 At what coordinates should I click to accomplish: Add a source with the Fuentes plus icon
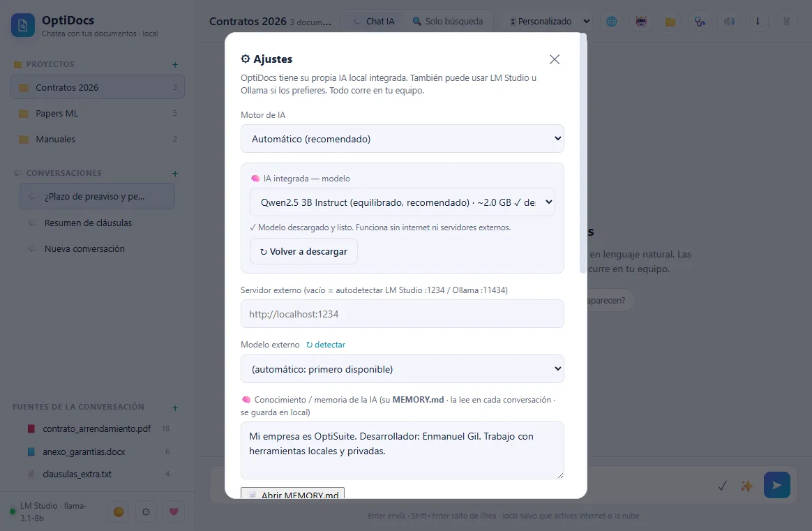[175, 408]
